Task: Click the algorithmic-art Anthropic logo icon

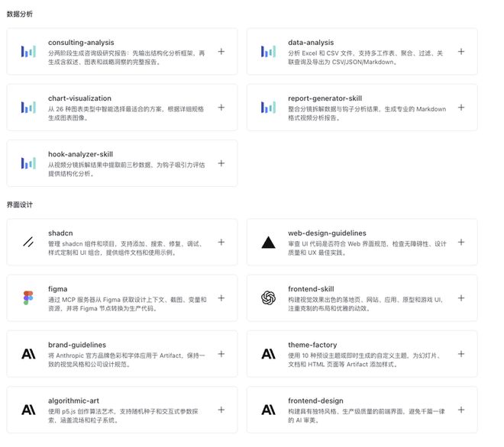Action: (x=28, y=410)
